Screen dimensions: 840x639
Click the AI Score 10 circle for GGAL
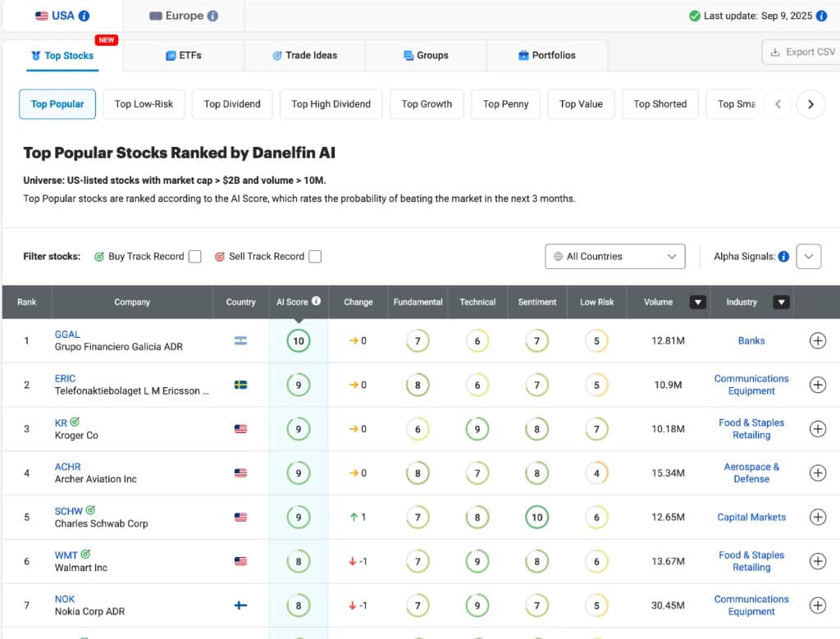coord(299,340)
